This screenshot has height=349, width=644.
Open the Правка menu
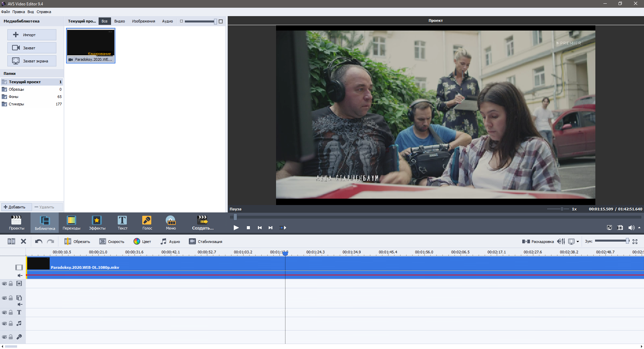click(18, 12)
